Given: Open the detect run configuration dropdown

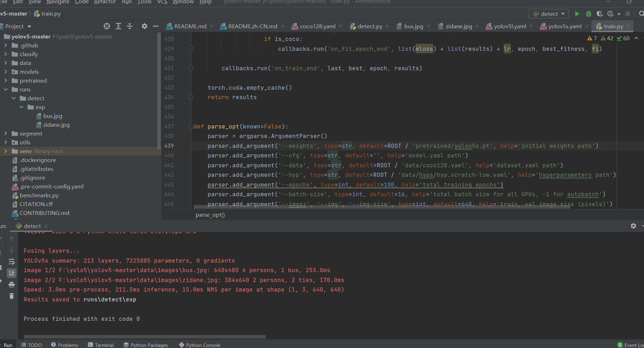Looking at the screenshot, I should [548, 14].
